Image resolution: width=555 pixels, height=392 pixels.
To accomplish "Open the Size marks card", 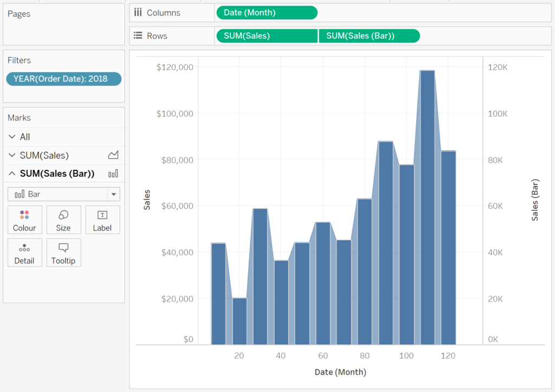I will tap(63, 220).
